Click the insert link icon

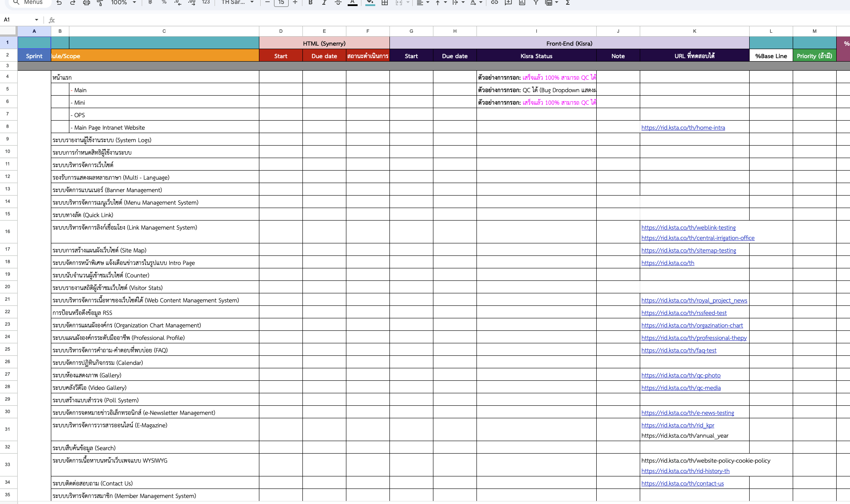pyautogui.click(x=494, y=3)
